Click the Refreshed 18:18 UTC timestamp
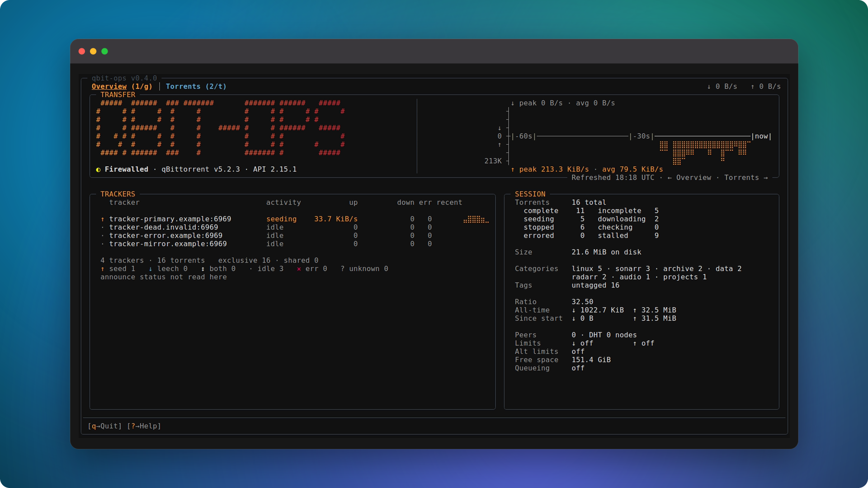Screen dimensions: 868x488 pos(613,178)
